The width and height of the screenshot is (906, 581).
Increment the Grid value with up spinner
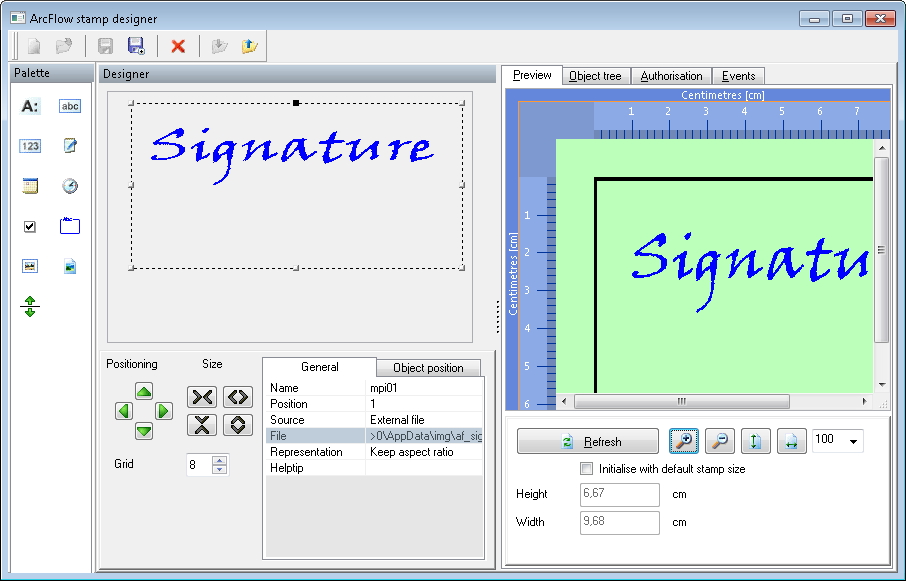[220, 460]
